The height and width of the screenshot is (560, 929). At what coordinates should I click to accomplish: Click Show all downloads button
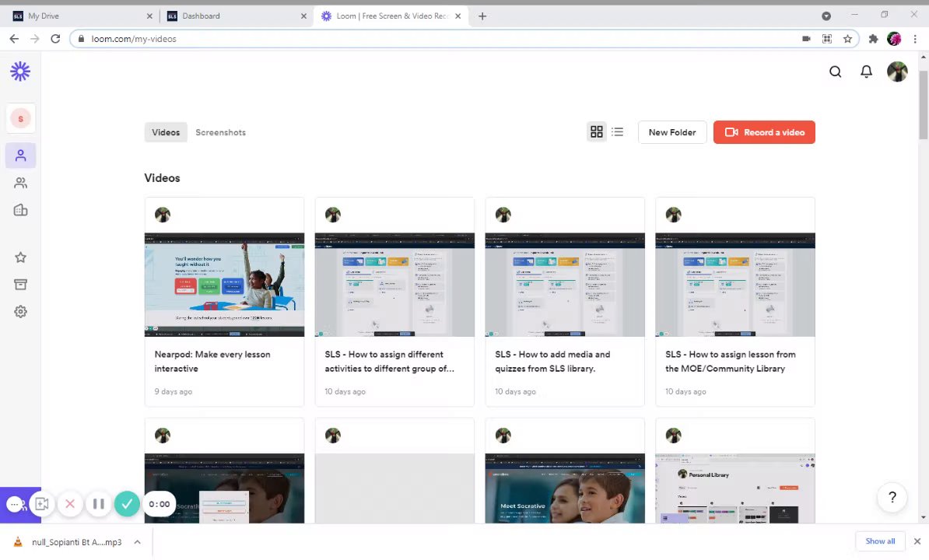[x=880, y=541]
